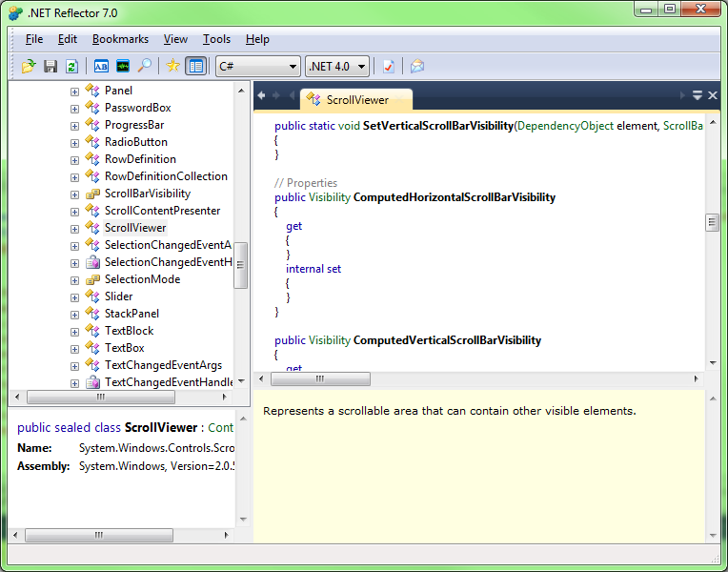Open the Help menu
The image size is (728, 572).
[257, 39]
